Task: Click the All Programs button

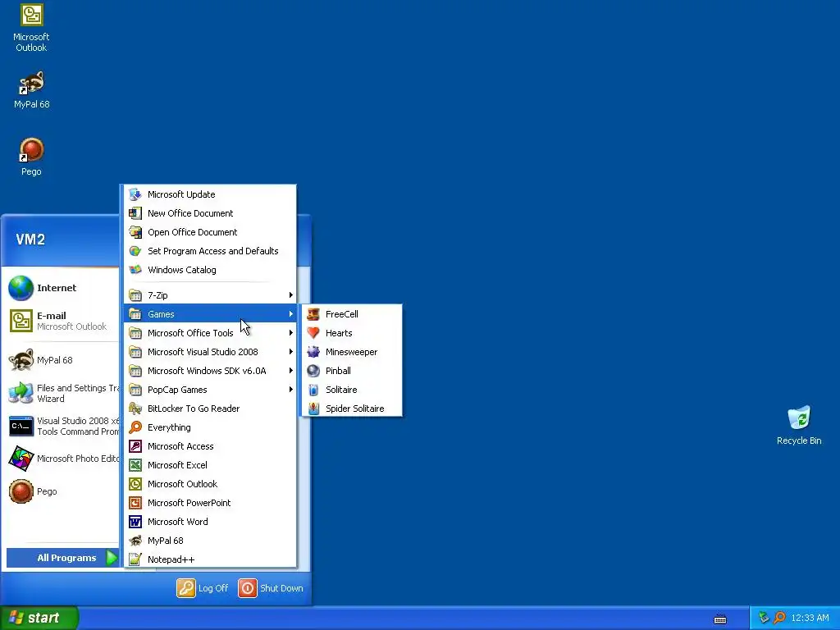Action: click(x=62, y=558)
